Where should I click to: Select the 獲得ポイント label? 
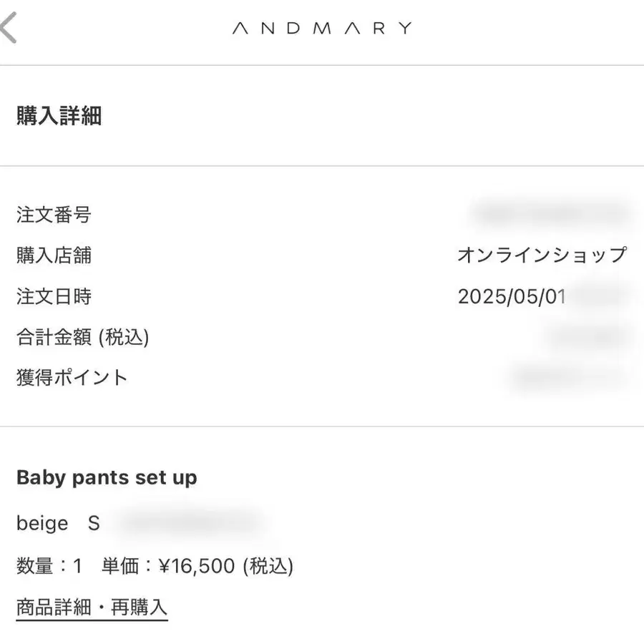tap(72, 377)
